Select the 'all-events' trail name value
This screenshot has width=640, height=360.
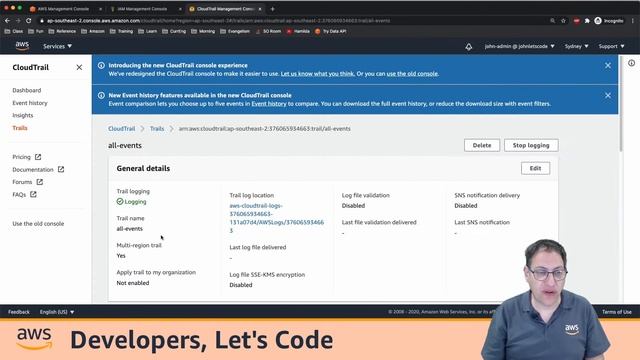[x=129, y=229]
